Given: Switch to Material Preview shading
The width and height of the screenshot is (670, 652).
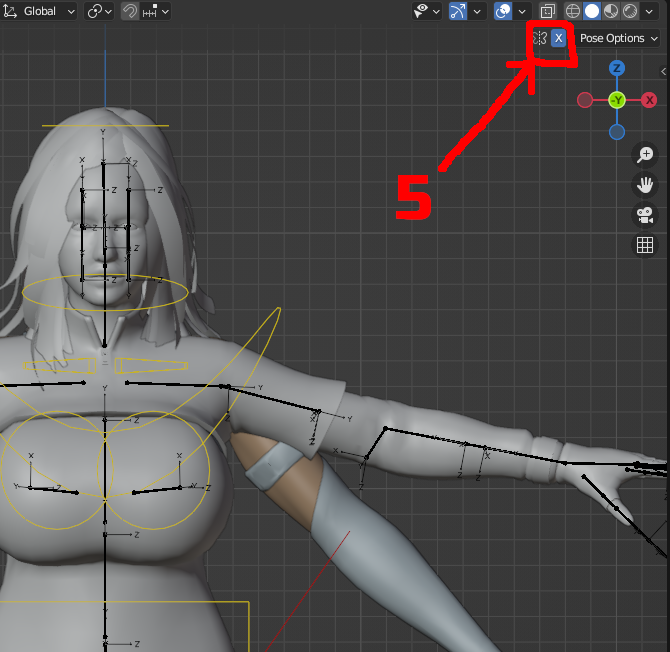Looking at the screenshot, I should click(611, 11).
